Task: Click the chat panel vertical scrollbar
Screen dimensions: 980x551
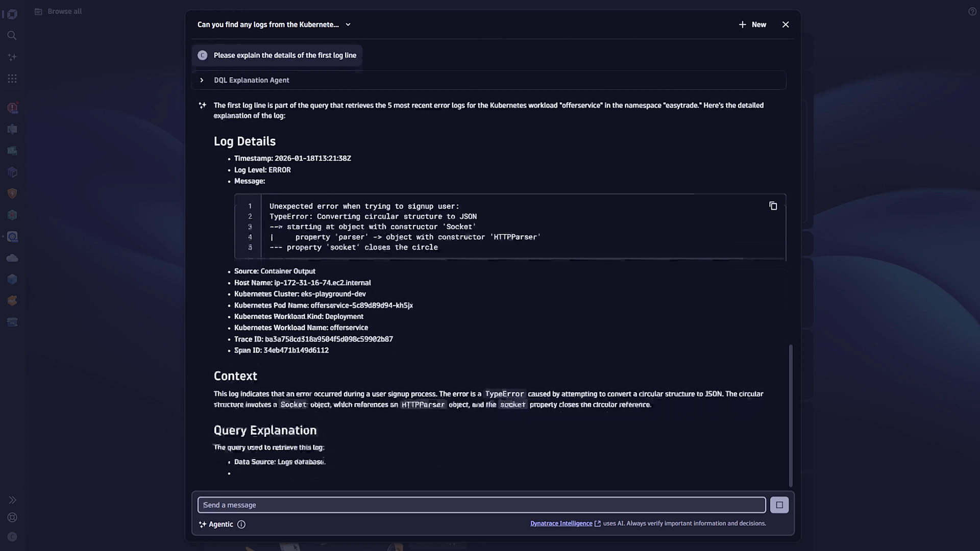Action: coord(791,416)
